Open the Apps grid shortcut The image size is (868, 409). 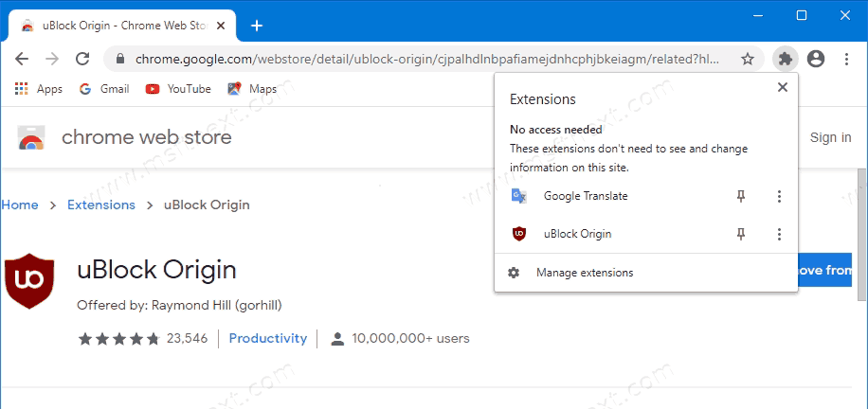[39, 89]
